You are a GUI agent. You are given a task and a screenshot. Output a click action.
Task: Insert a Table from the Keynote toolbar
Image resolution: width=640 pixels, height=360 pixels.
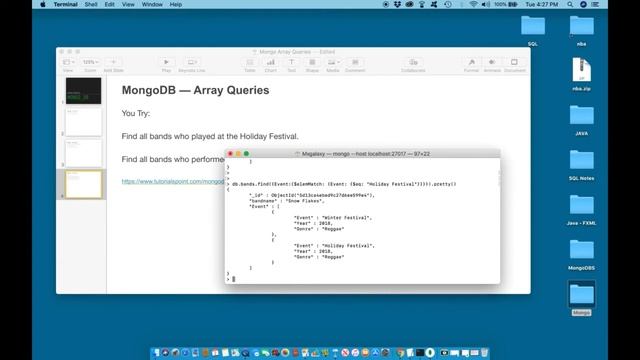(x=250, y=62)
